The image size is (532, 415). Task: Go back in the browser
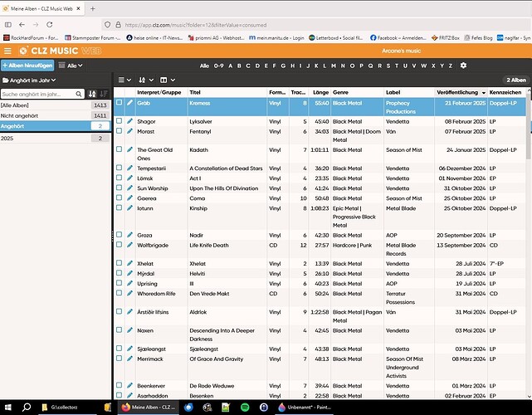click(22, 24)
